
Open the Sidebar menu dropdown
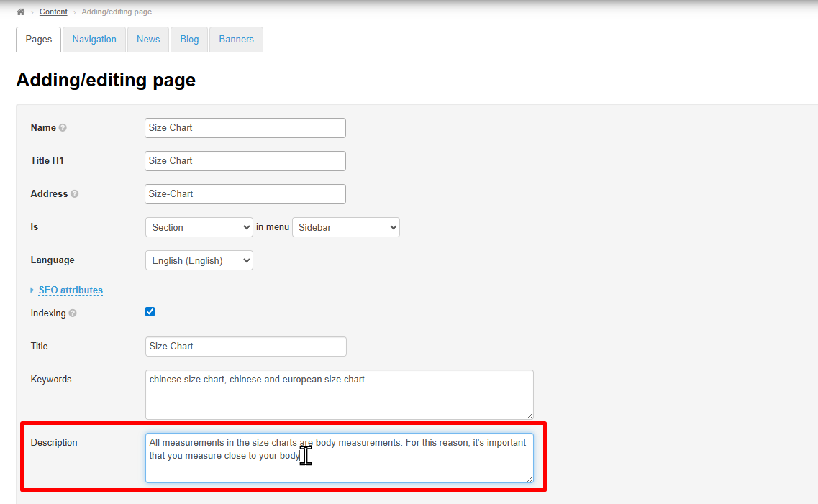[345, 227]
